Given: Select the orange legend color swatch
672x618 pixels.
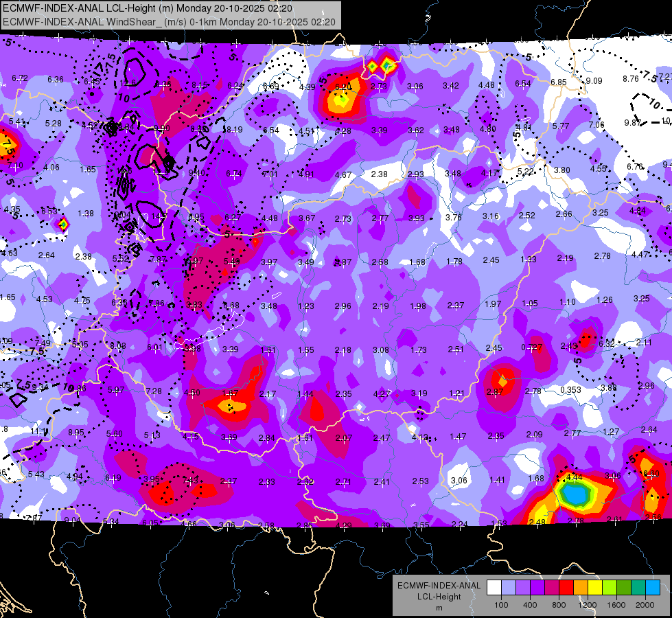Looking at the screenshot, I should 581,588.
